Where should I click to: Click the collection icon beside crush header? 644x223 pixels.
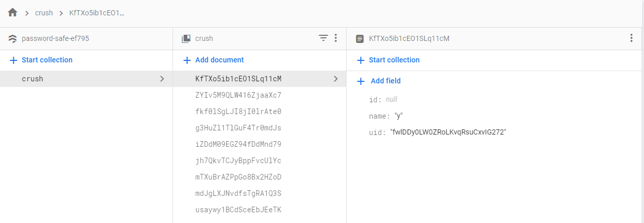[x=186, y=38]
